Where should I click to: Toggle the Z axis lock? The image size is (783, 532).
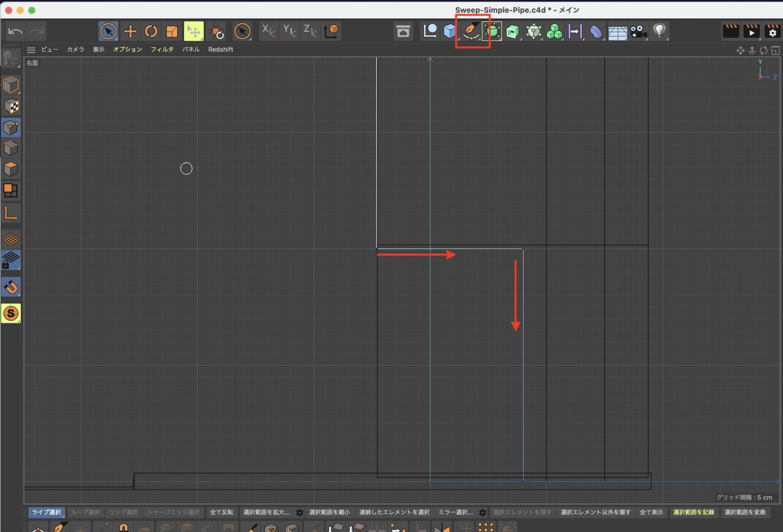tap(309, 31)
